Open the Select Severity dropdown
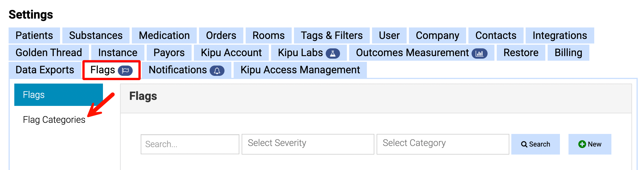This screenshot has width=644, height=170. coord(308,144)
